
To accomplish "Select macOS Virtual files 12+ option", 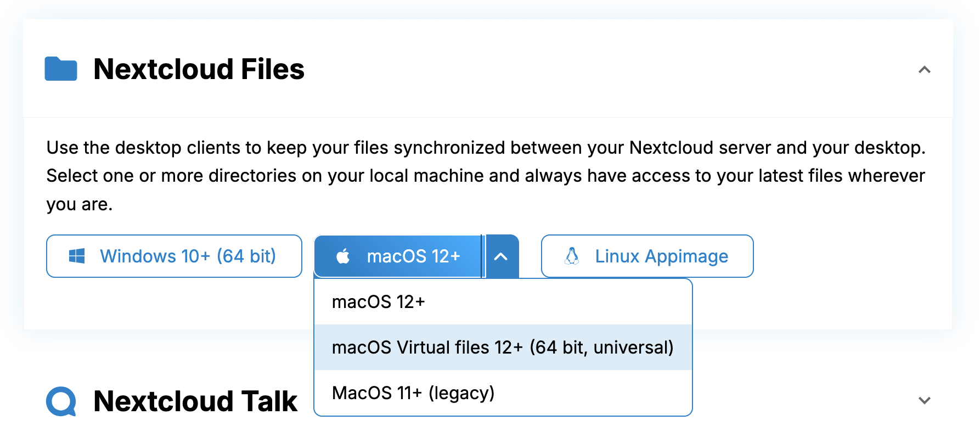I will pyautogui.click(x=503, y=348).
